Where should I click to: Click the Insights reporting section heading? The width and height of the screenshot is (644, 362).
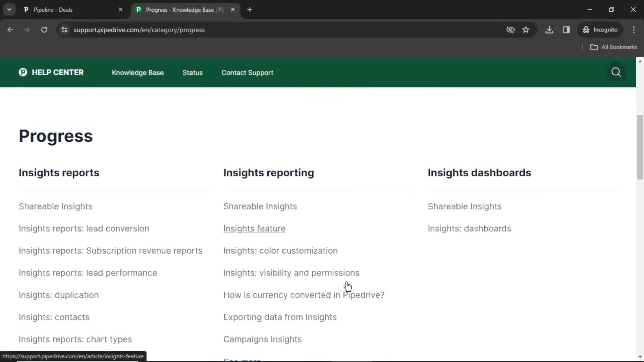(269, 173)
